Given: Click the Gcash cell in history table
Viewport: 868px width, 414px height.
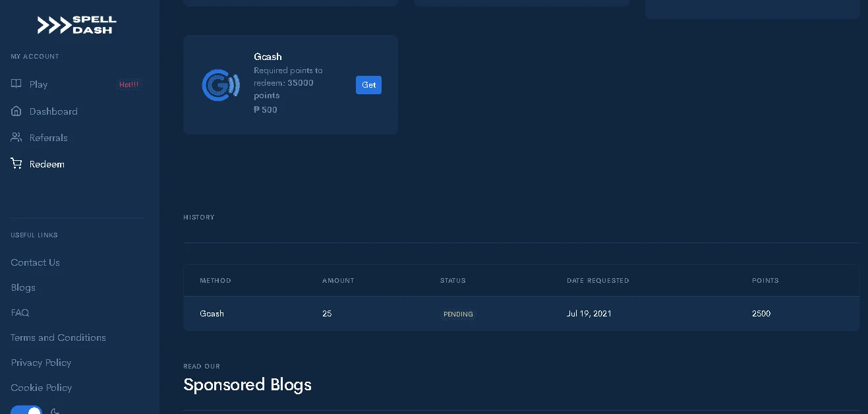Looking at the screenshot, I should pyautogui.click(x=212, y=314).
